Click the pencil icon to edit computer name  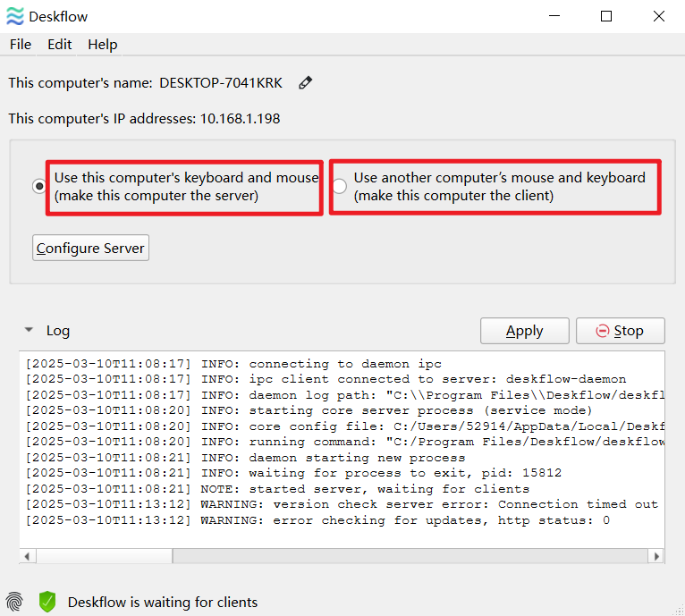click(x=305, y=82)
